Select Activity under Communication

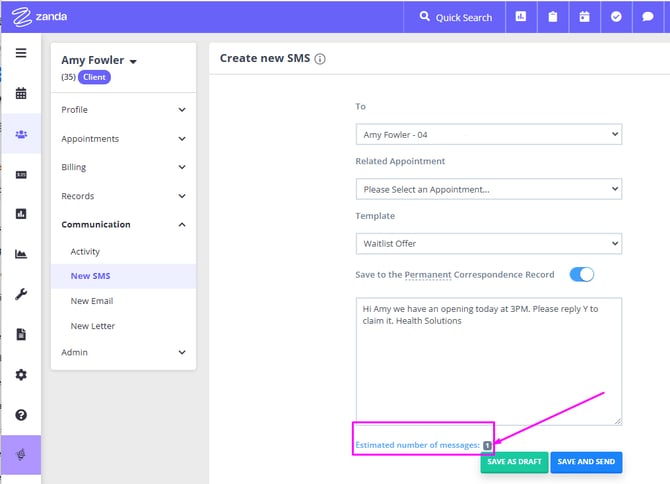click(85, 252)
